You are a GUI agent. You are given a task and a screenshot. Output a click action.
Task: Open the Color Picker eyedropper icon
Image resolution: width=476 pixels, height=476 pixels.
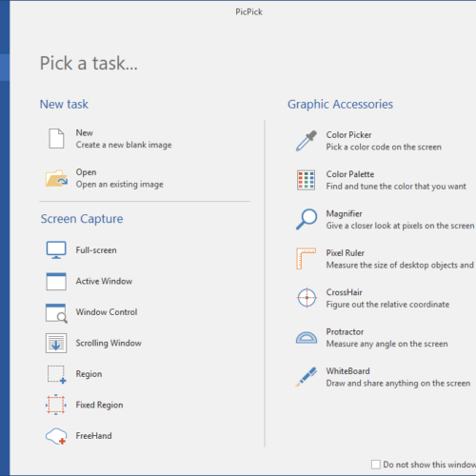[307, 141]
